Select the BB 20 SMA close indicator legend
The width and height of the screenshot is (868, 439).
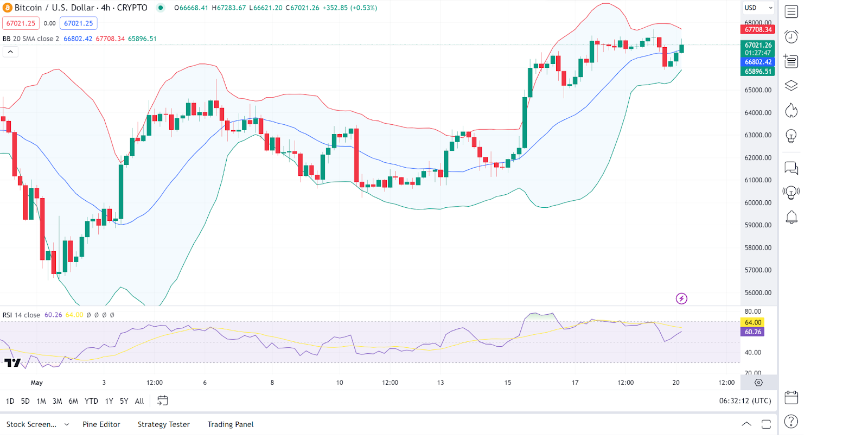[31, 39]
